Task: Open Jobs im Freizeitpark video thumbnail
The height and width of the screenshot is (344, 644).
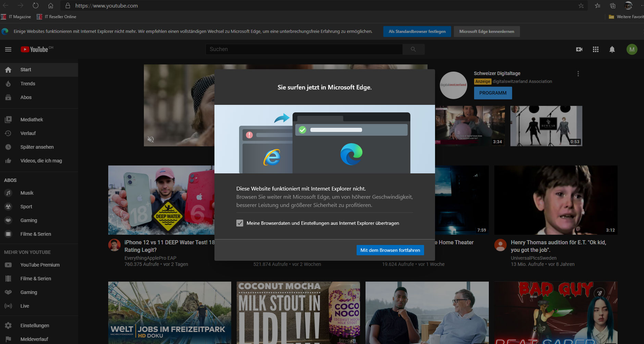Action: pos(170,312)
